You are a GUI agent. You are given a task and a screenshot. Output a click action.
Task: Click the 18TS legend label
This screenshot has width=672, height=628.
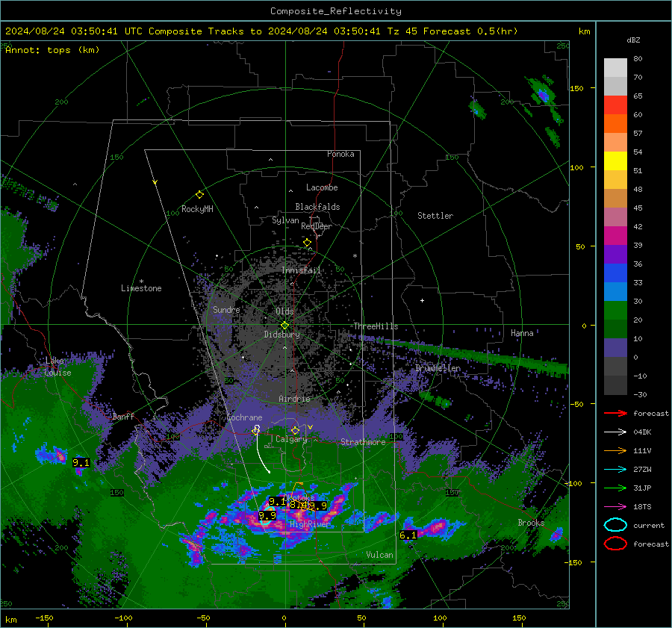tap(642, 507)
